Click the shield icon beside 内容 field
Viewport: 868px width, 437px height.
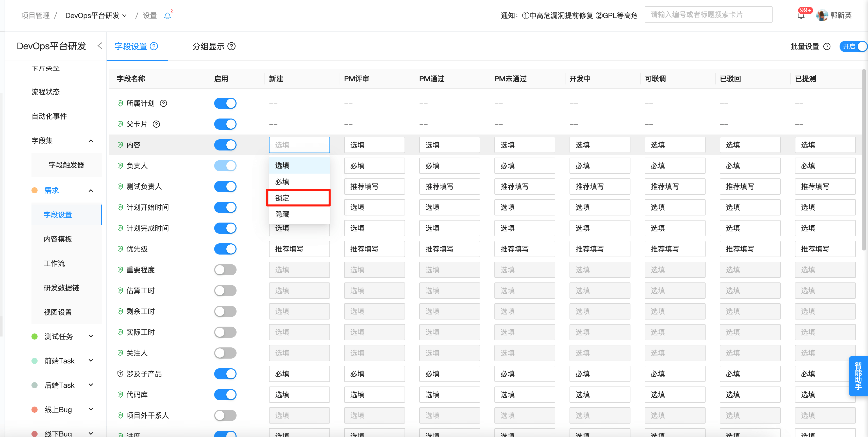pos(120,145)
